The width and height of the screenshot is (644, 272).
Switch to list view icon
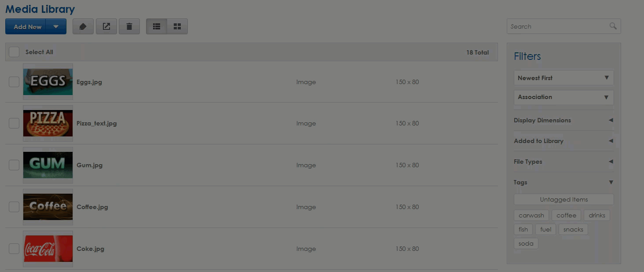(157, 26)
